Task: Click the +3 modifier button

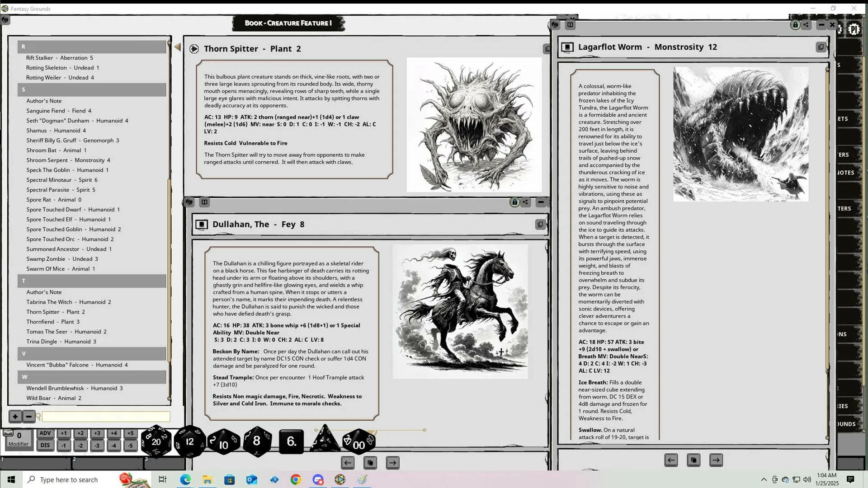Action: click(x=97, y=432)
